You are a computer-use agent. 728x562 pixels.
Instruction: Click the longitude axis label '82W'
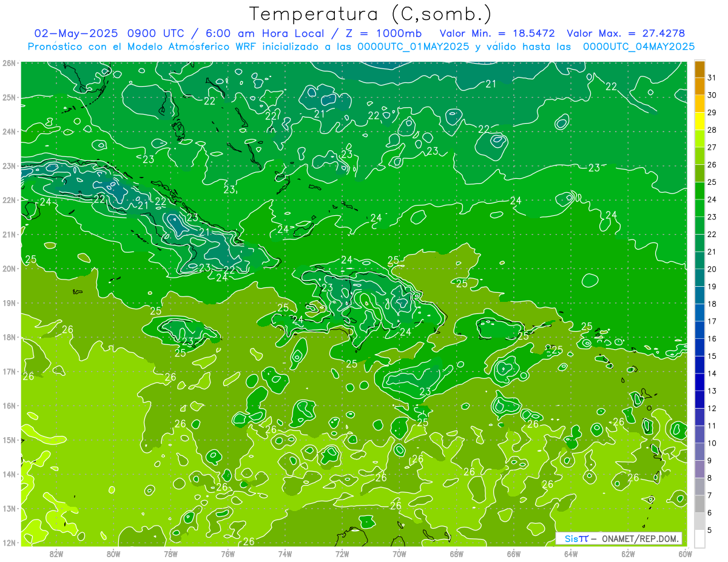click(x=56, y=554)
